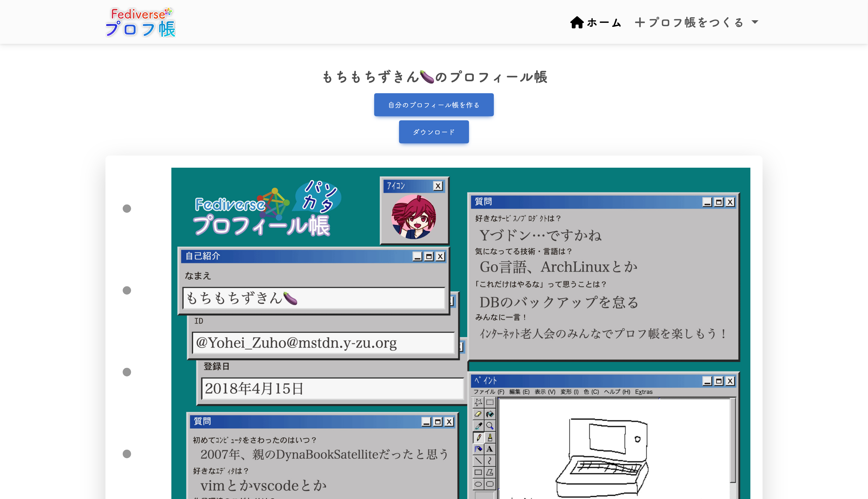Select the Magnifier tool in Paint
This screenshot has height=499, width=868.
[490, 426]
